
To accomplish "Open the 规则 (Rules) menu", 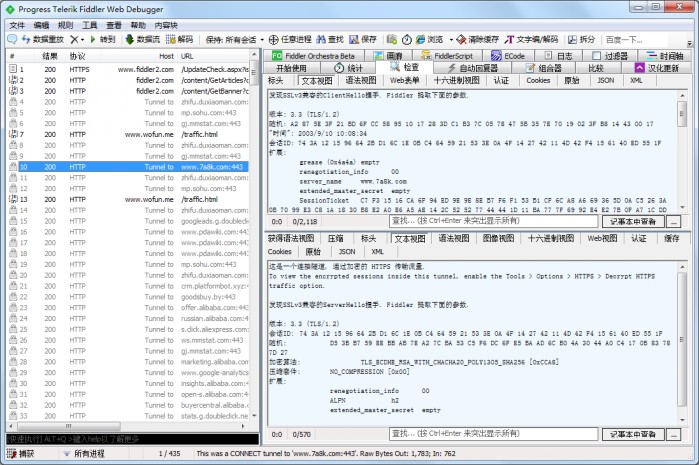I will [65, 25].
